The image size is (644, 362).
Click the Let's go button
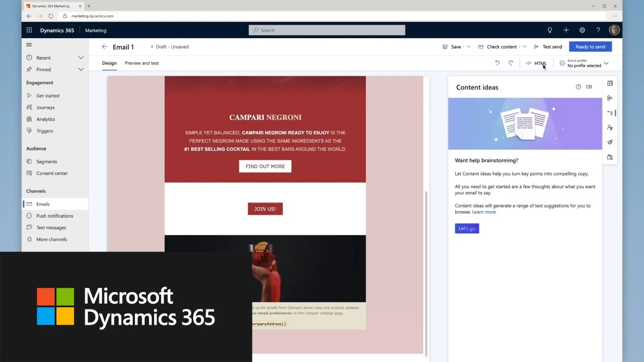[x=467, y=228]
